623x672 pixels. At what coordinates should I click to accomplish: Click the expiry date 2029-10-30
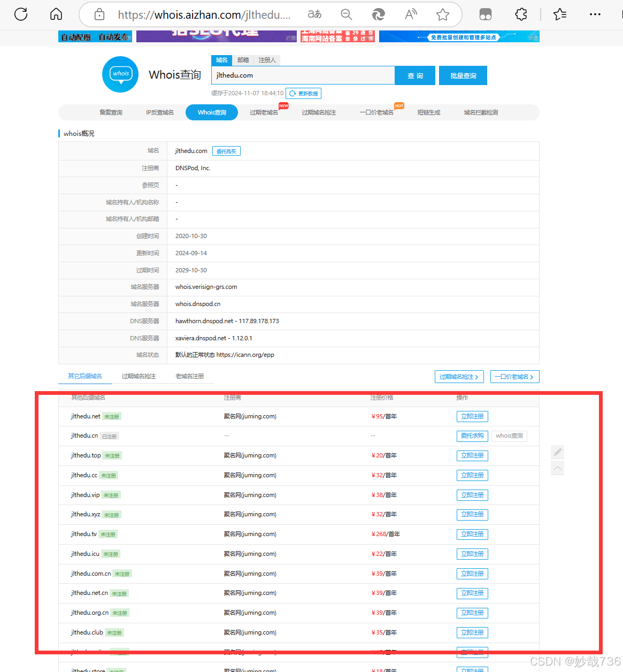(x=191, y=270)
